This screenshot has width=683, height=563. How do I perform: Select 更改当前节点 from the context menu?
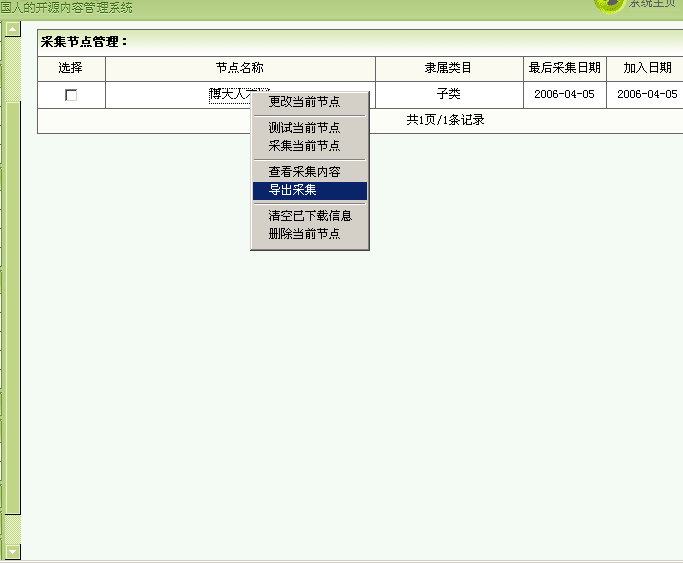point(304,102)
